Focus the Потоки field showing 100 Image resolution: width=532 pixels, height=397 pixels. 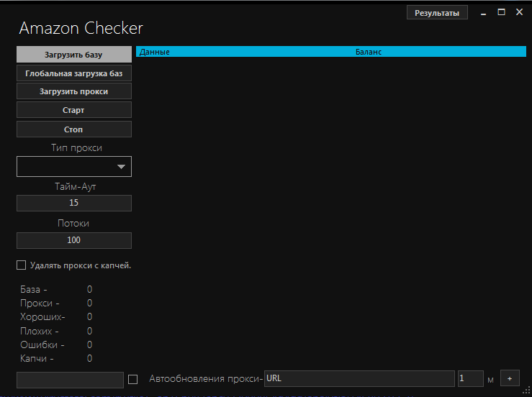(74, 240)
